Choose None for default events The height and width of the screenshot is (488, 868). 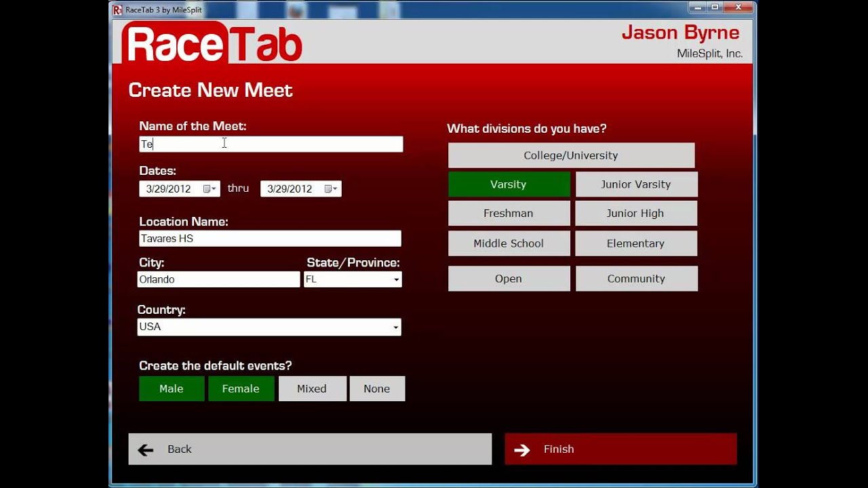coord(377,388)
